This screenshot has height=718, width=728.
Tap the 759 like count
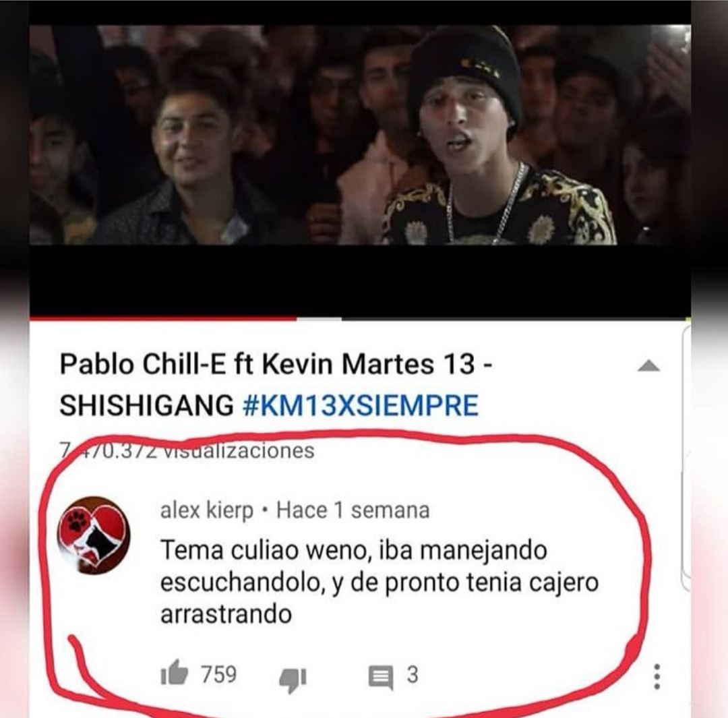(218, 674)
